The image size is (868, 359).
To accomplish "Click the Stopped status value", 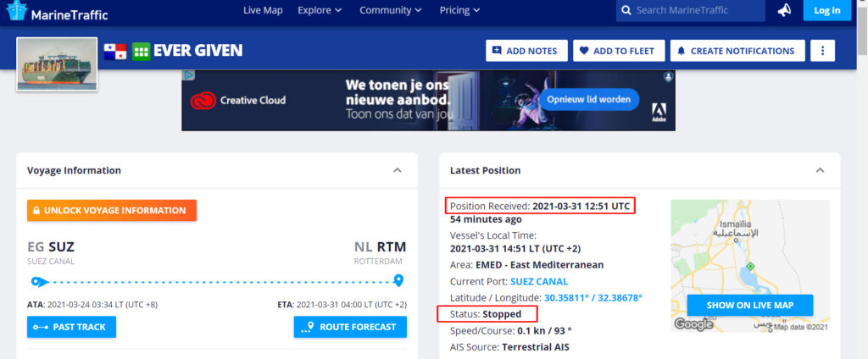I will coord(502,314).
